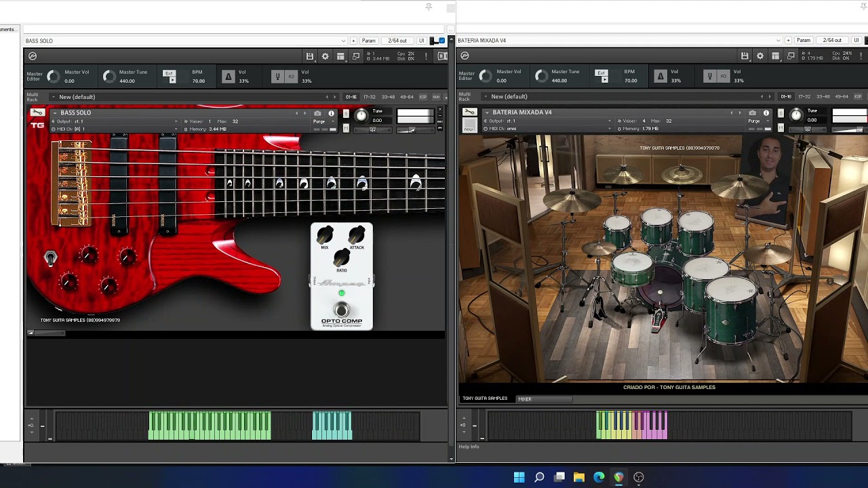Select 01-16 rack page in BASS window
The image size is (868, 488).
coord(351,97)
